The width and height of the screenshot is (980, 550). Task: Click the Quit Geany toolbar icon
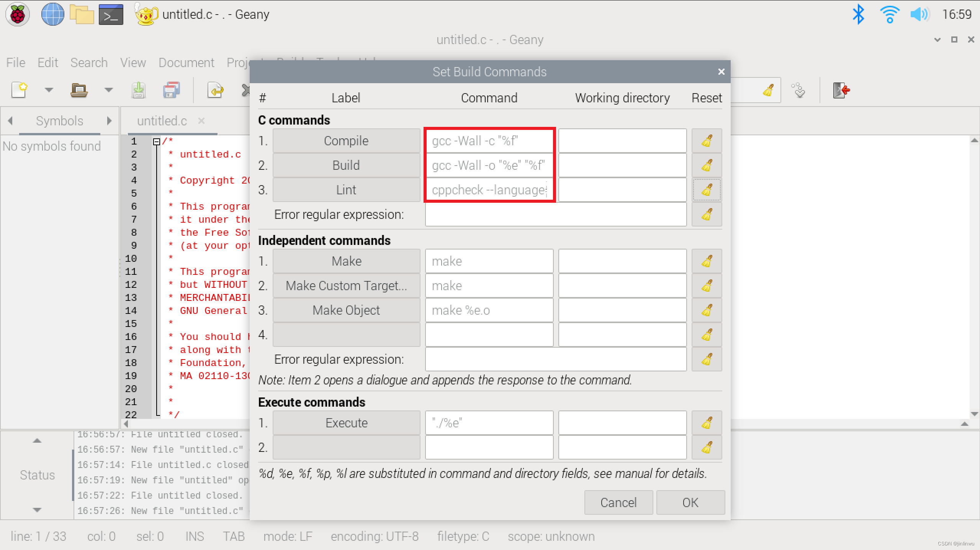tap(841, 90)
